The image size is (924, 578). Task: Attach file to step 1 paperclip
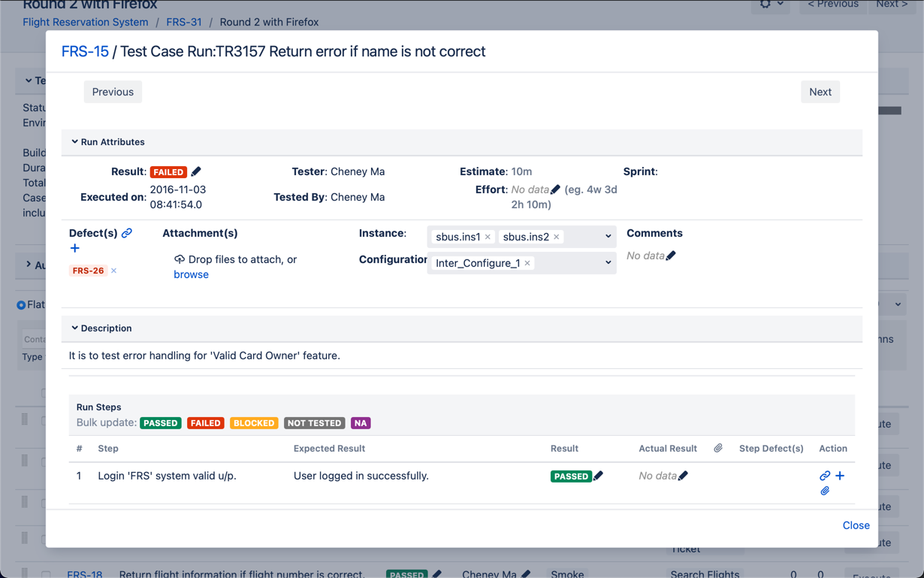pyautogui.click(x=825, y=491)
